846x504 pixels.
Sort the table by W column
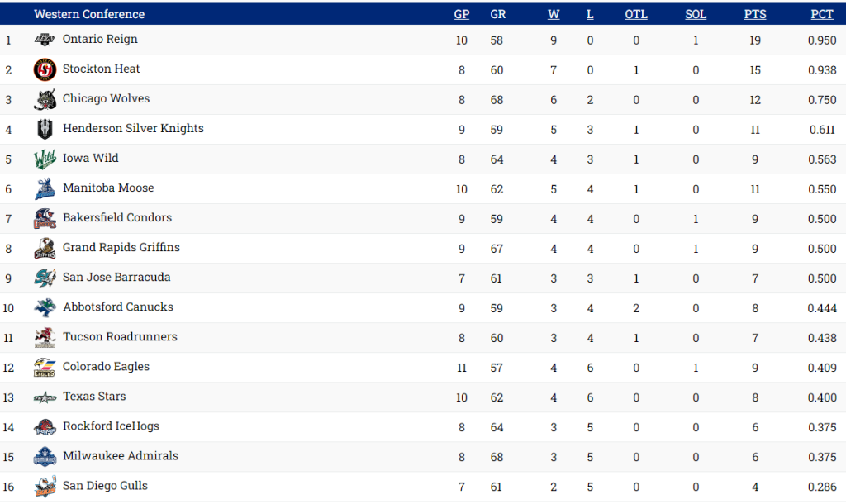553,14
